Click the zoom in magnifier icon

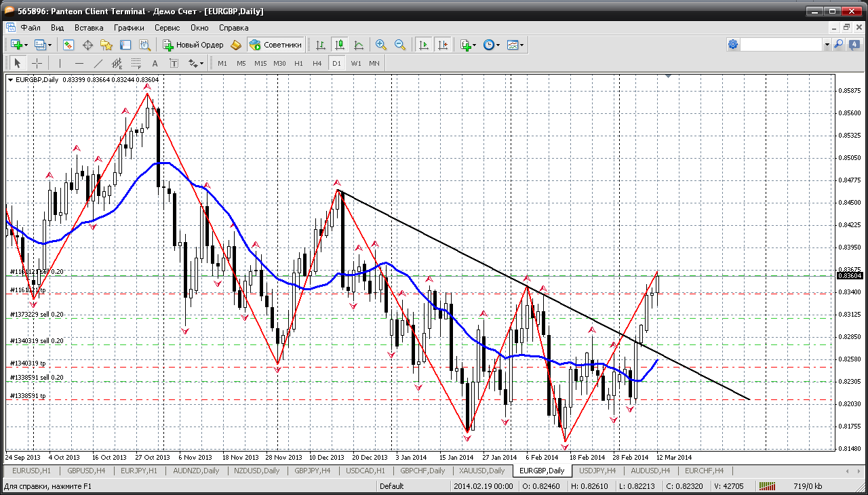[381, 45]
